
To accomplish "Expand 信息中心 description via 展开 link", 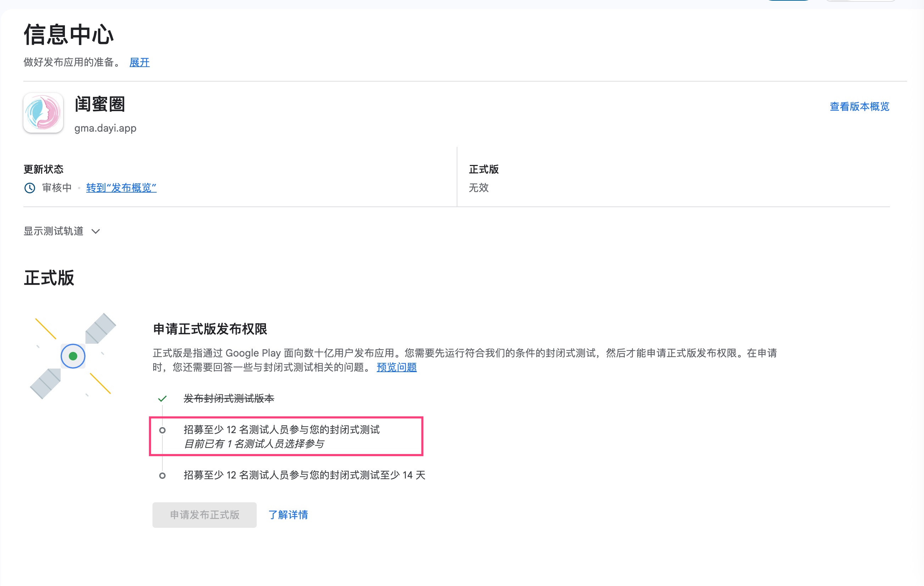I will coord(139,62).
